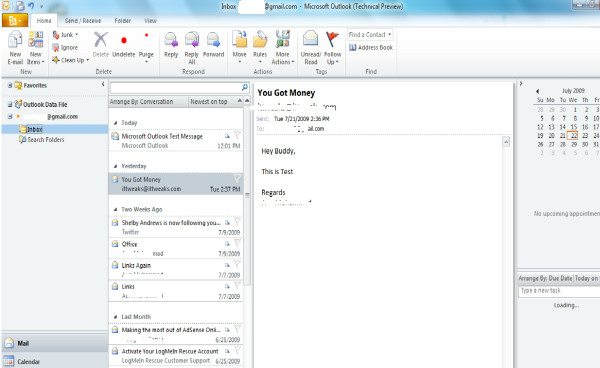Open Shelby Andrews is now following you email
The width and height of the screenshot is (600, 368).
[176, 227]
